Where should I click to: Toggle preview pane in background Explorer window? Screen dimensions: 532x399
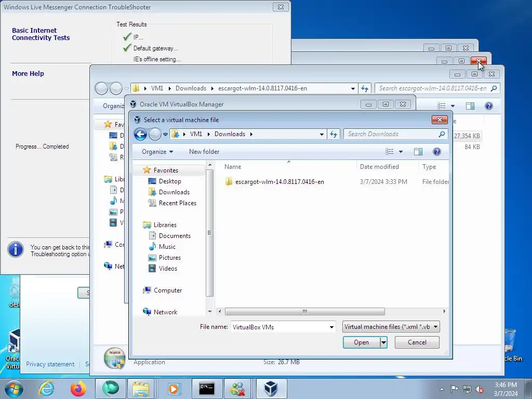pos(470,106)
